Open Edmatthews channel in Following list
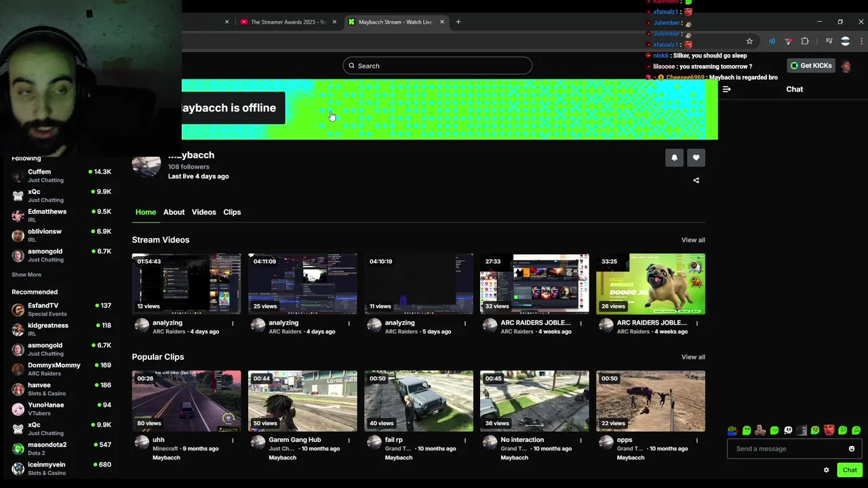This screenshot has height=488, width=868. (x=61, y=216)
